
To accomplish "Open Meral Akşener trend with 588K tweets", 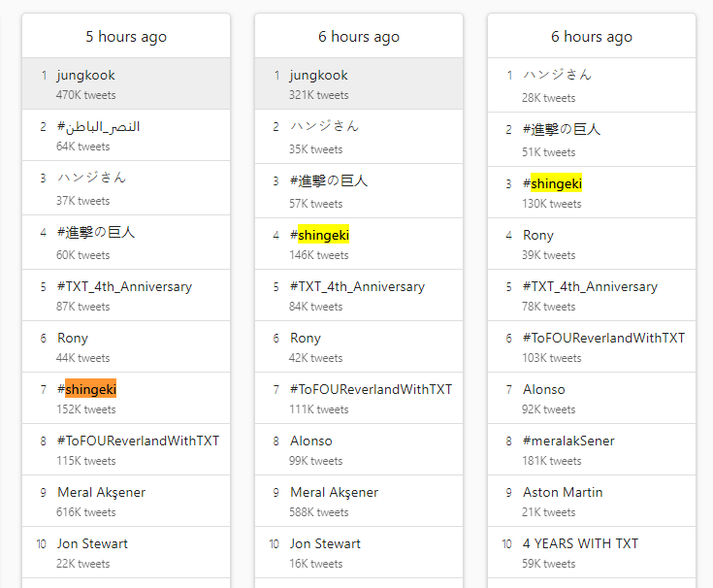I will pos(359,501).
